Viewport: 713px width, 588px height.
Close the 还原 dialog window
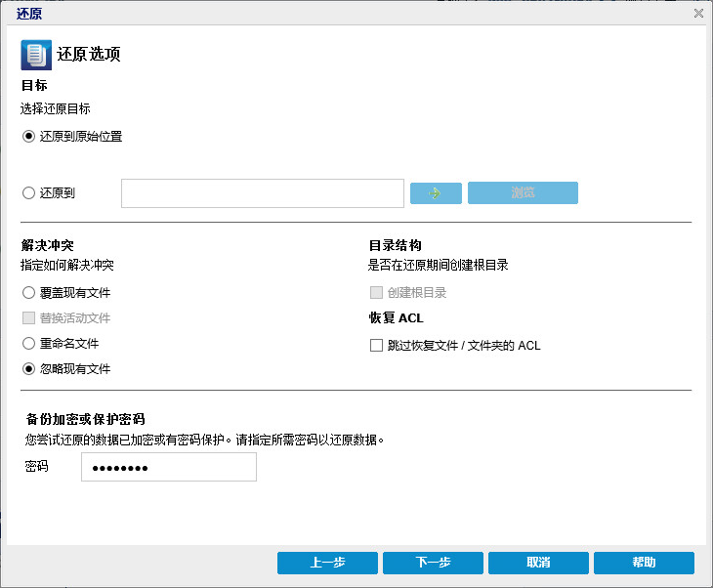coord(698,13)
